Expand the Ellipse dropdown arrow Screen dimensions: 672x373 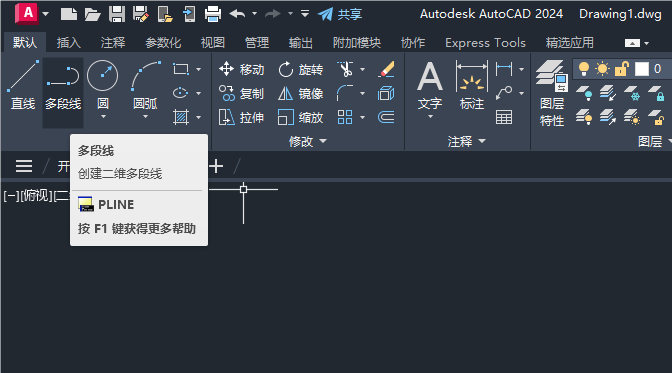point(198,93)
